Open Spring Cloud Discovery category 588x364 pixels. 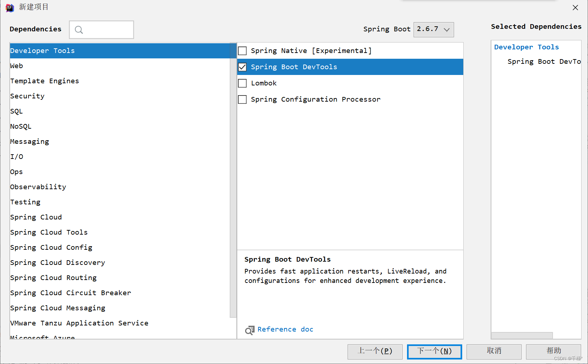120,263
